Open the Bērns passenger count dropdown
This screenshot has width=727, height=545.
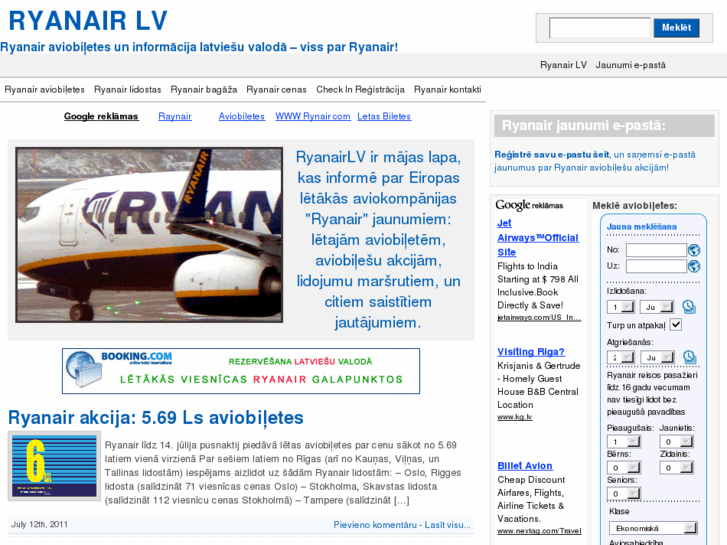[624, 468]
